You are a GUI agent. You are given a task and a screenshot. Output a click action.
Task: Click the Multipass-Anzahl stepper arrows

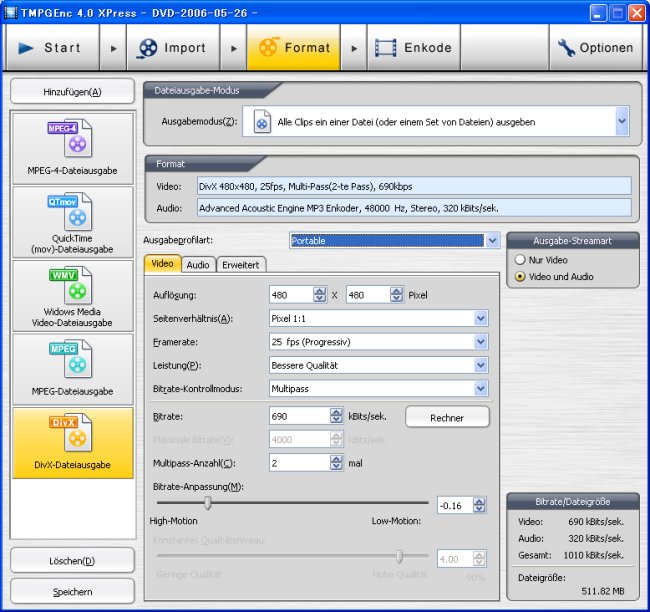pos(337,463)
